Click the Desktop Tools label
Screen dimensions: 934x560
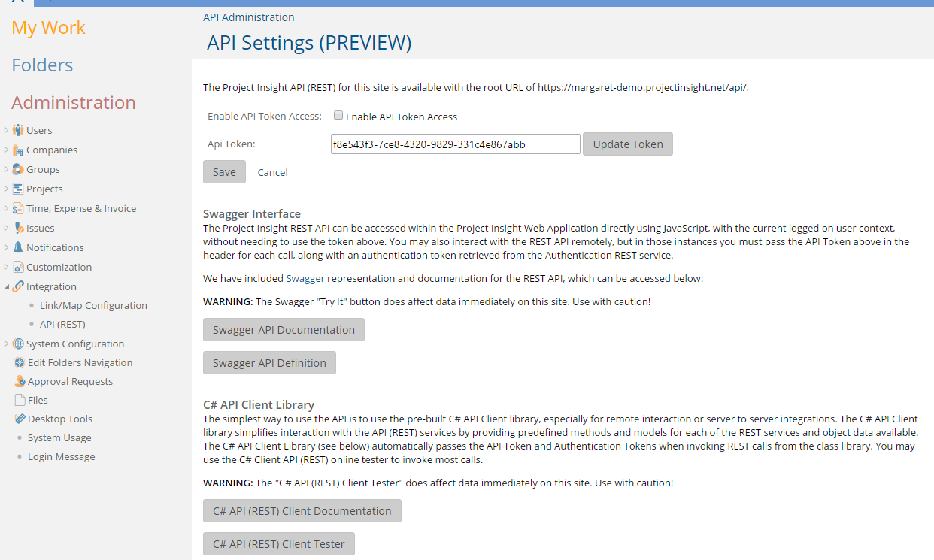click(x=60, y=419)
